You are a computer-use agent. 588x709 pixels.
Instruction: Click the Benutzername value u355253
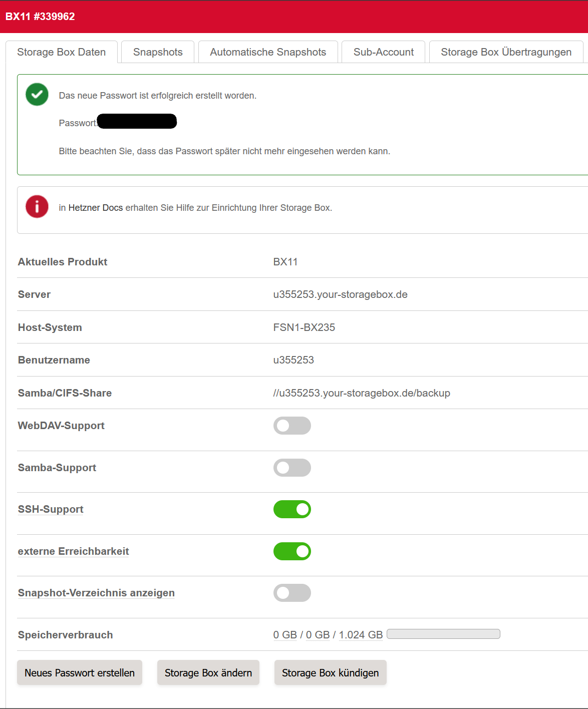[x=293, y=360]
